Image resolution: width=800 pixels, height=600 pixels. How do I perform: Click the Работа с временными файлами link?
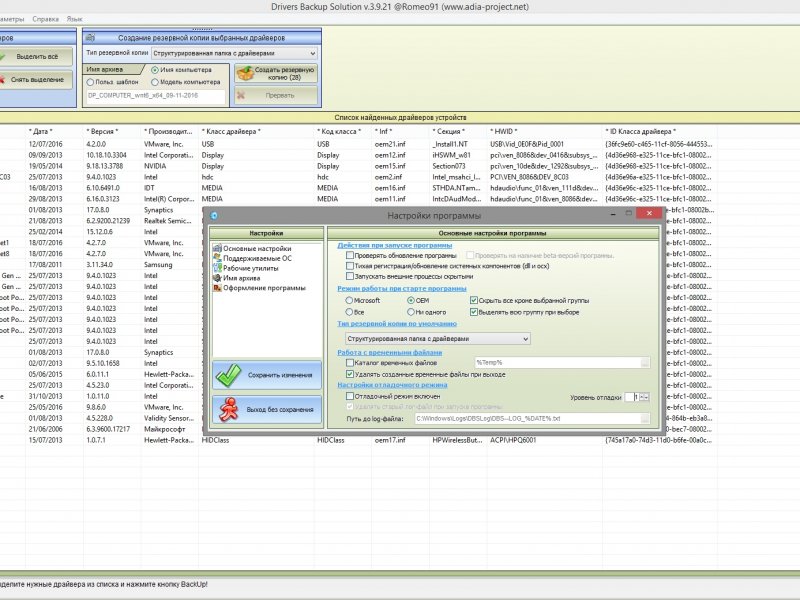tap(389, 353)
